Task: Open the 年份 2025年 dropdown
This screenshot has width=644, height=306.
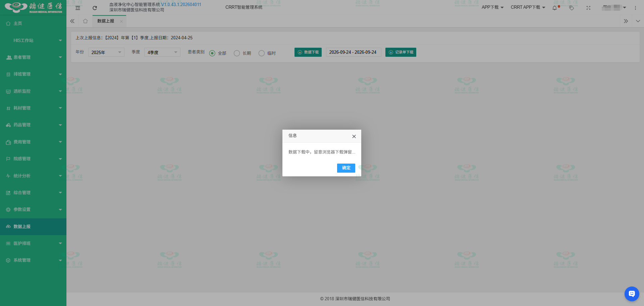Action: tap(106, 52)
